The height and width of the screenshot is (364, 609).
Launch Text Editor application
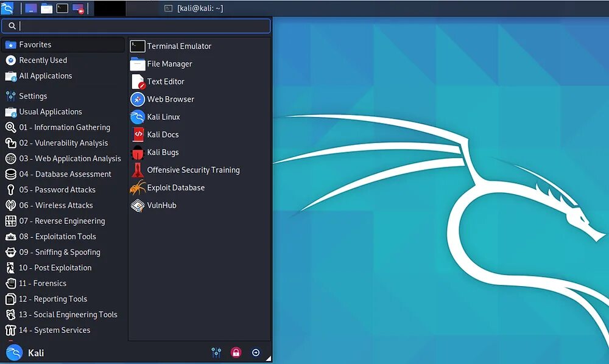[199, 82]
